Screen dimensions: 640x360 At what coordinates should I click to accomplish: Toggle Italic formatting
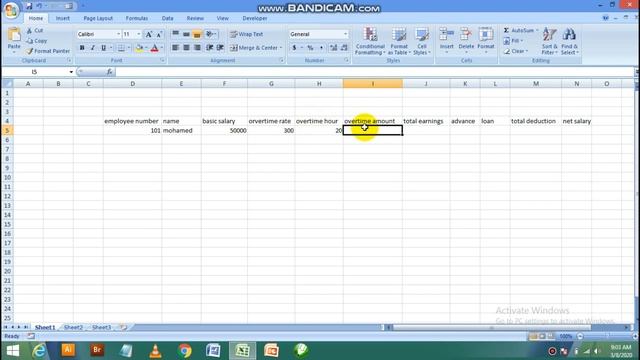point(93,48)
